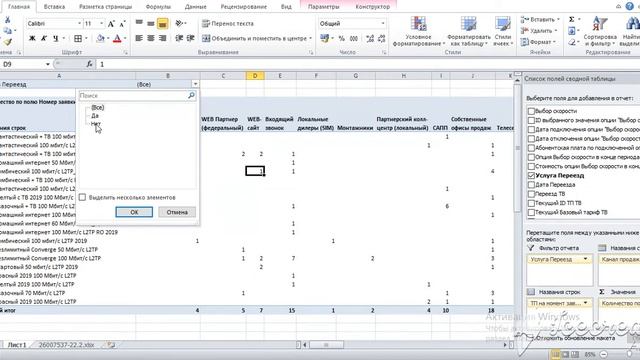The height and width of the screenshot is (360, 640).
Task: Click the Перенос текста button
Action: click(x=228, y=24)
